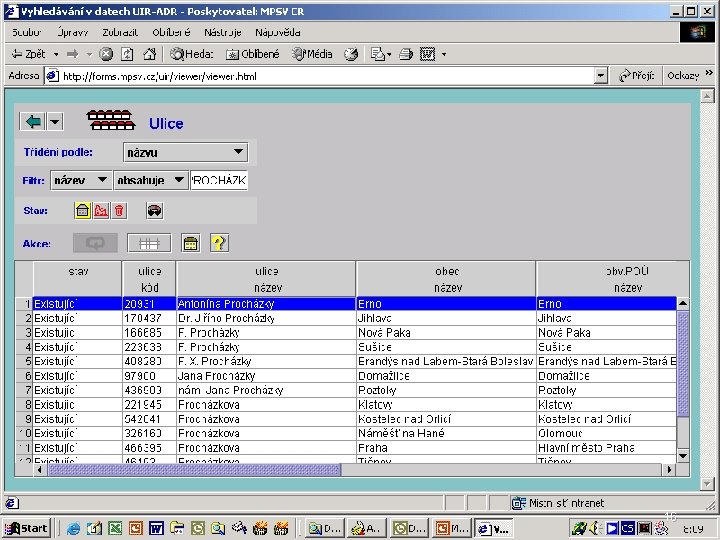720x540 pixels.
Task: Open the 'název' filter field dropdown
Action: point(100,180)
